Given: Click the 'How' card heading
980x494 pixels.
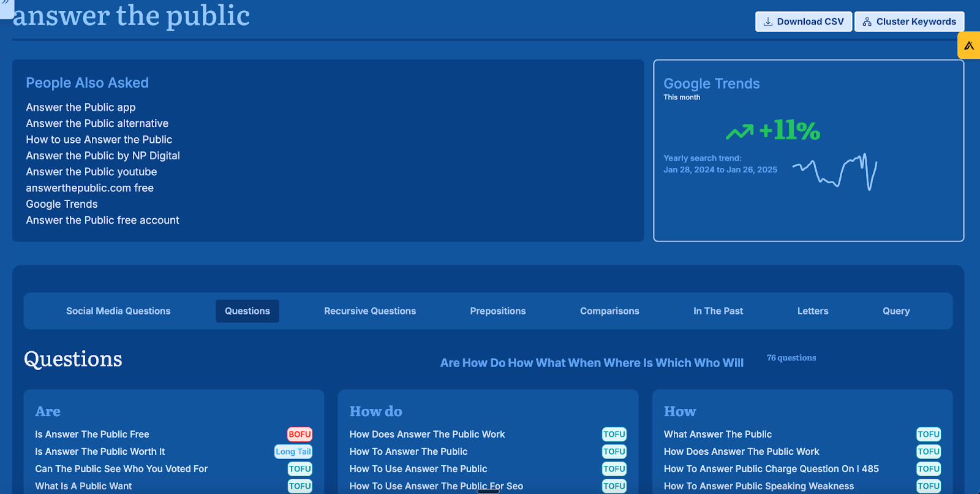Looking at the screenshot, I should pos(680,411).
